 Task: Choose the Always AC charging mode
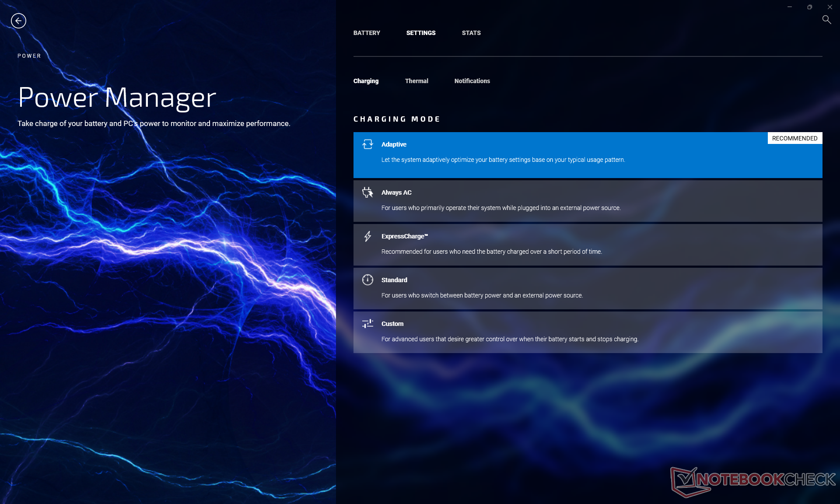click(396, 192)
